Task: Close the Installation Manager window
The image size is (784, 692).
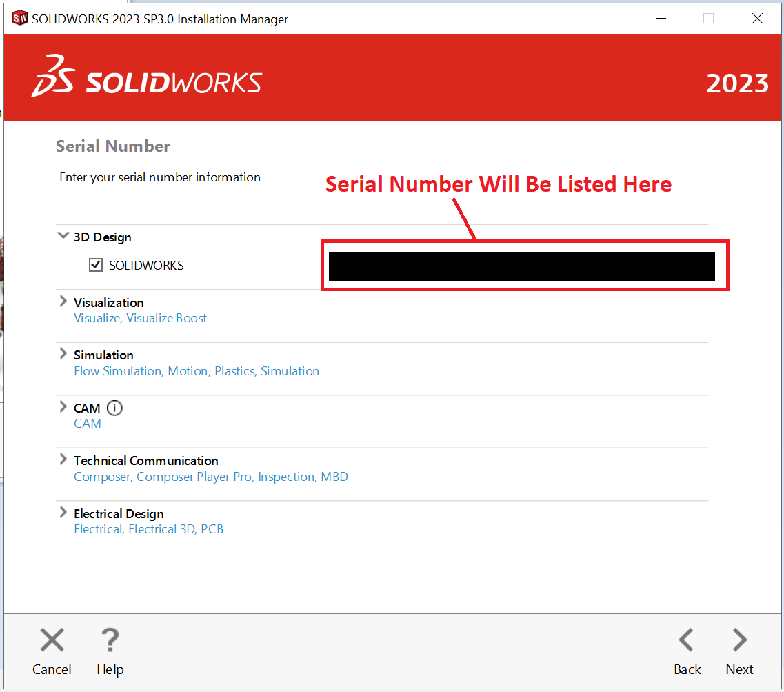Action: [757, 19]
